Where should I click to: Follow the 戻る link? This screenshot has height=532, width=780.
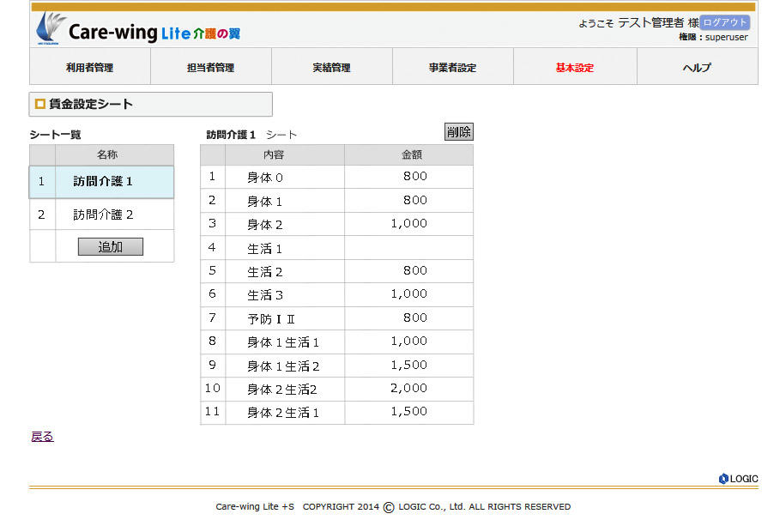coord(42,437)
